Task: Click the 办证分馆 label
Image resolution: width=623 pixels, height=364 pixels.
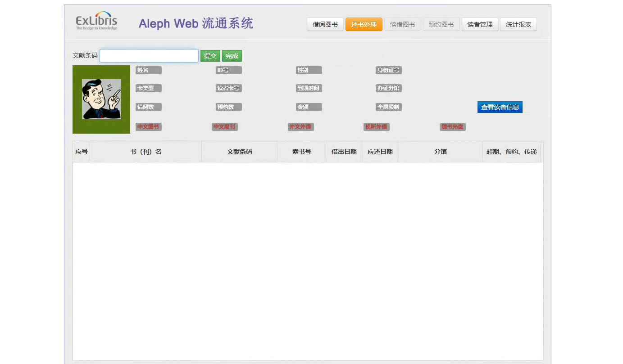Action: click(389, 88)
